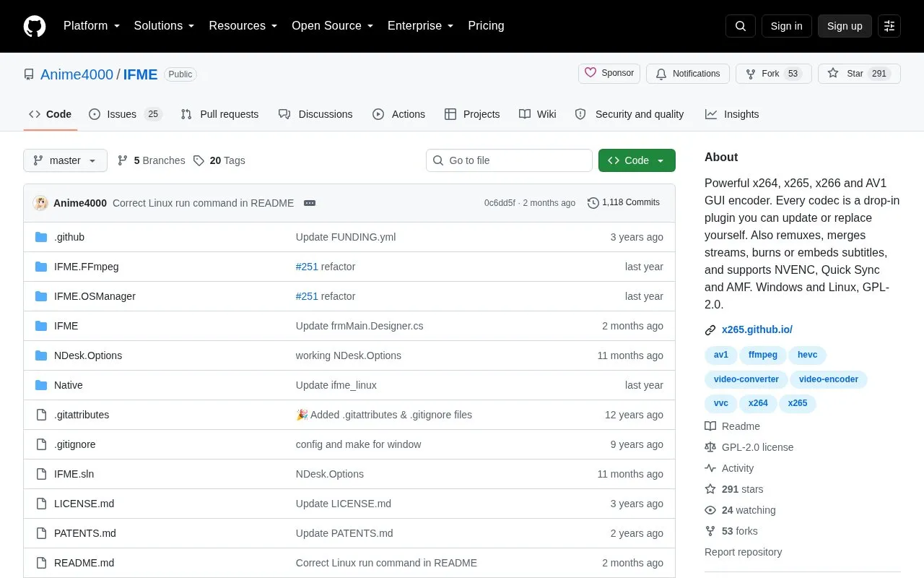
Task: Select the video-encoder topic tag
Action: 829,379
